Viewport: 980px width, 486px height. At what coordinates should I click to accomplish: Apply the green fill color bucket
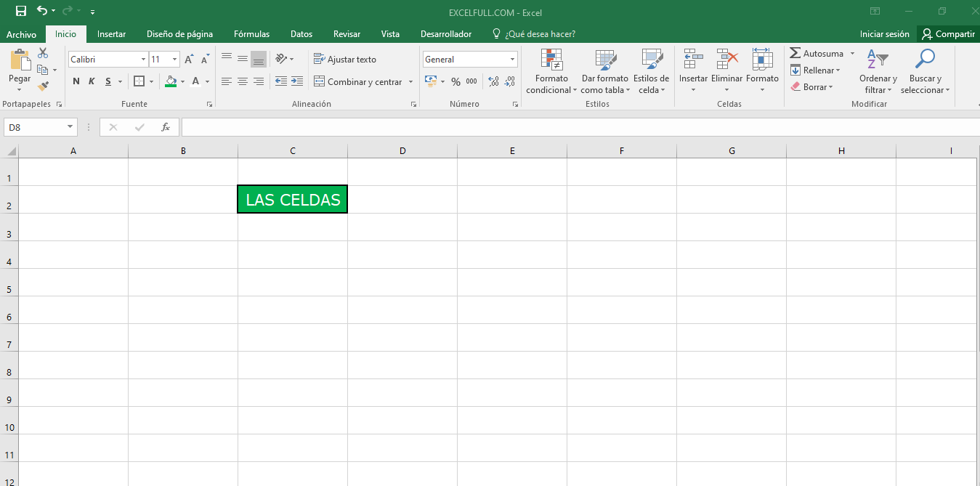click(171, 81)
